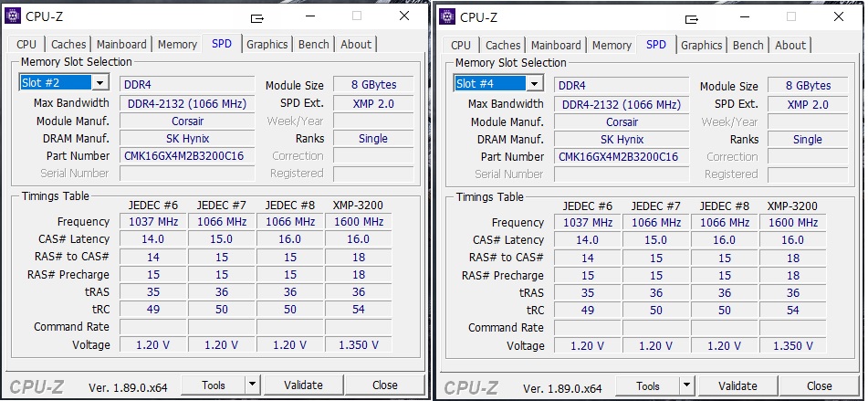The height and width of the screenshot is (401, 868).
Task: Click Ranks Single value in left window
Action: (x=373, y=139)
